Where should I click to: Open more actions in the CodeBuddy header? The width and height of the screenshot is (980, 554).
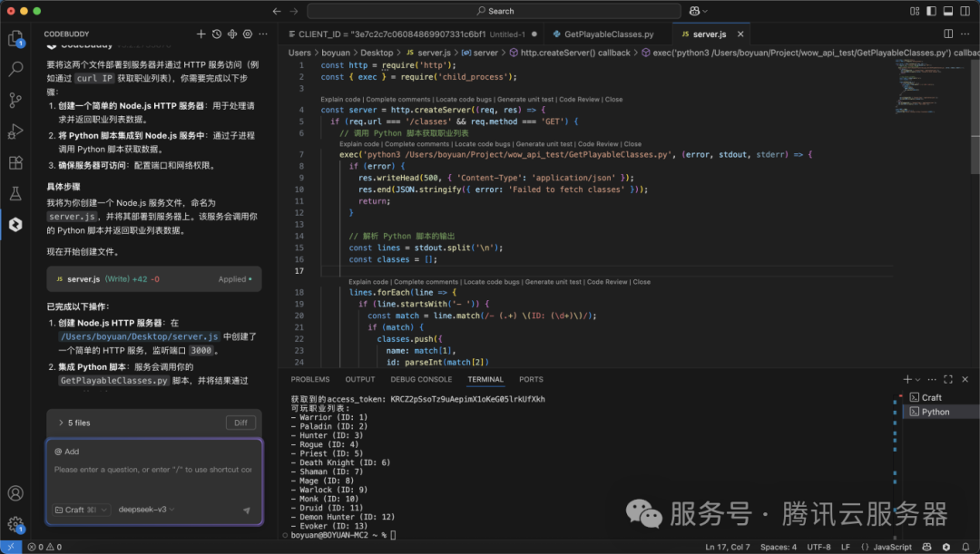click(x=263, y=34)
